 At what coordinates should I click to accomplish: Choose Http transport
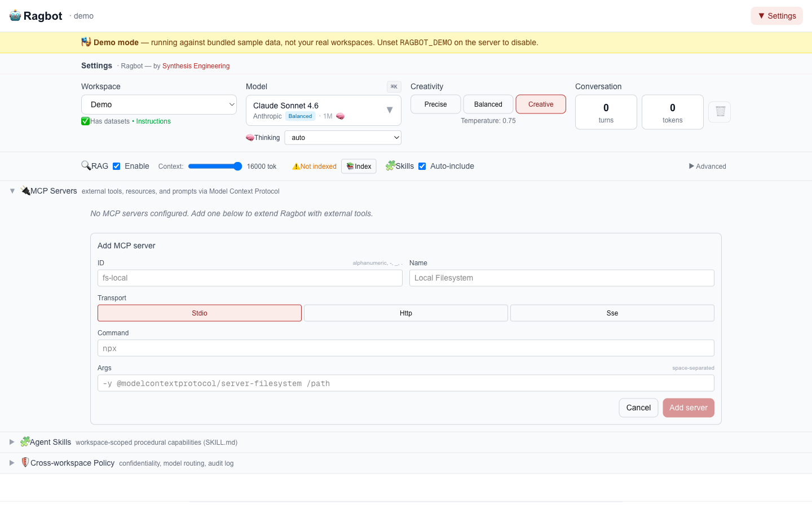(406, 313)
